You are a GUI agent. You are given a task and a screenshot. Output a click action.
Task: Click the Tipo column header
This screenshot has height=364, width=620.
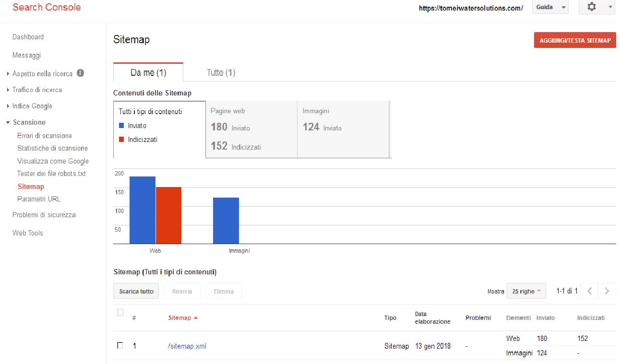391,318
